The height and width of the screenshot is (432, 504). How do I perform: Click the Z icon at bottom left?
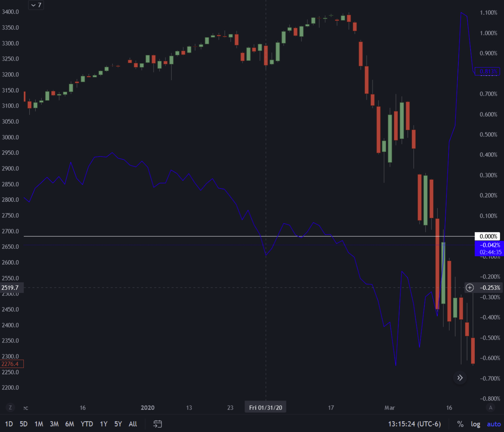pyautogui.click(x=10, y=407)
